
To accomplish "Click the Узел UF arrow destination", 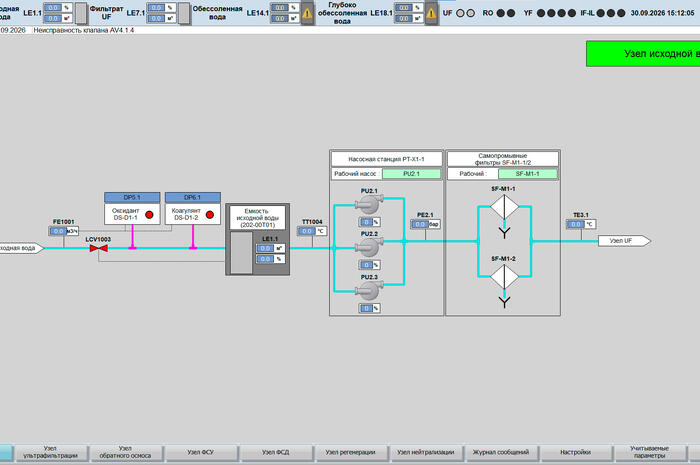I will pos(625,241).
